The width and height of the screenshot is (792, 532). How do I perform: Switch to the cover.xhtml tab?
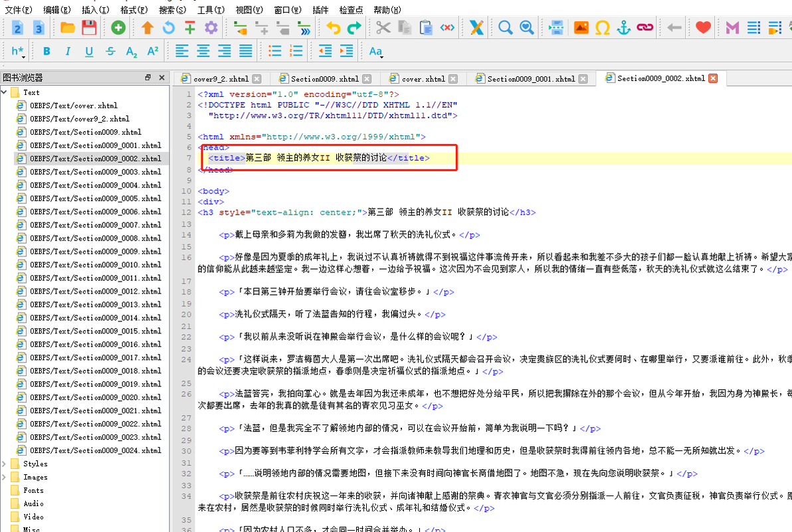pos(423,79)
